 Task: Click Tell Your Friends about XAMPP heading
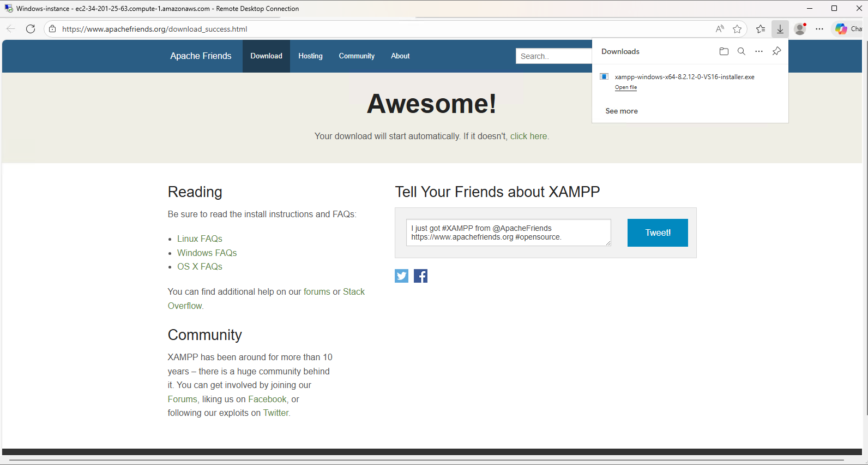(x=497, y=192)
